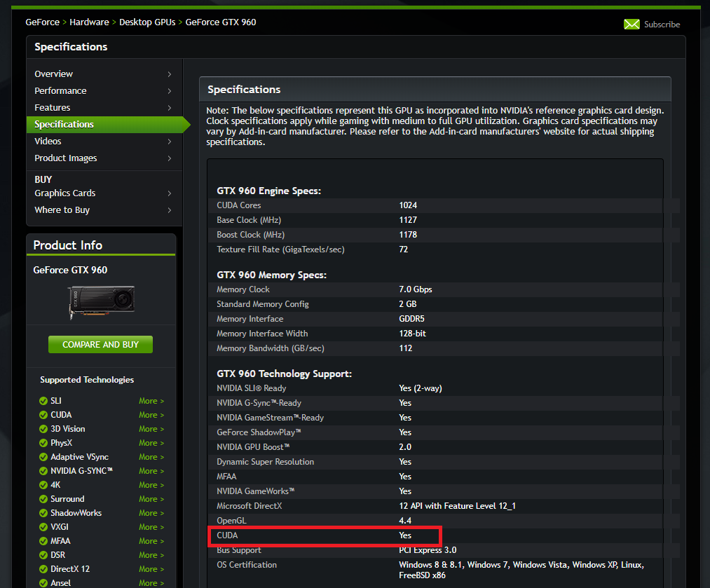Click the More link for PhysX
The width and height of the screenshot is (710, 588).
pyautogui.click(x=151, y=443)
